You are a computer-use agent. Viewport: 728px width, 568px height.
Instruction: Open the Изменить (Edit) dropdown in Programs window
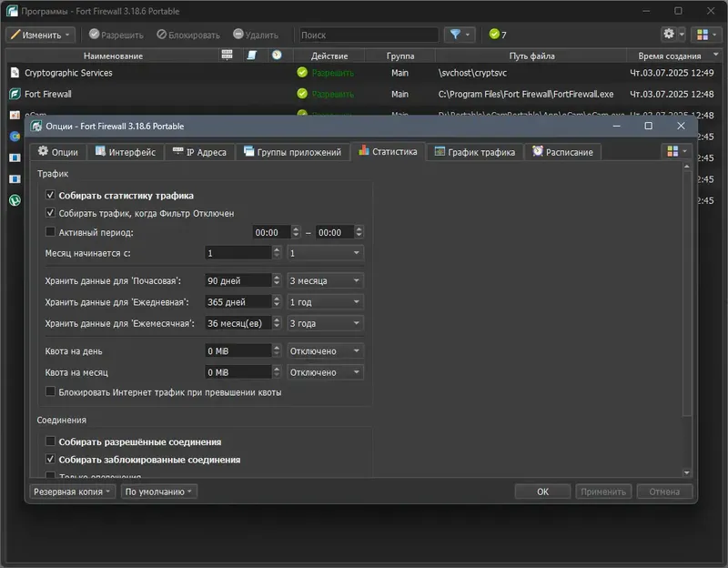click(x=40, y=35)
